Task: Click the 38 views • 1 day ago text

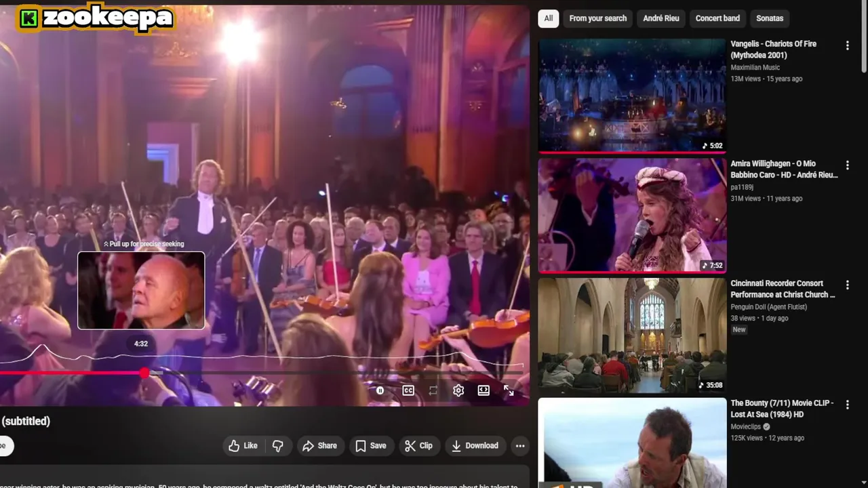Action: coord(759,318)
